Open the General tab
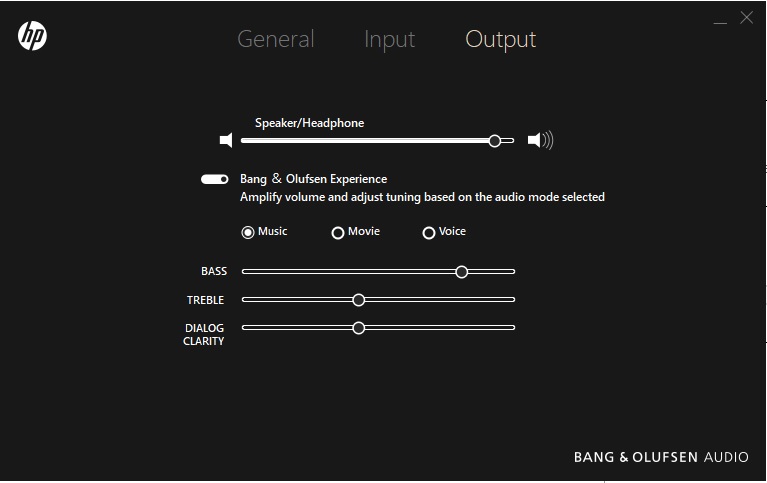This screenshot has height=483, width=767. pos(275,39)
